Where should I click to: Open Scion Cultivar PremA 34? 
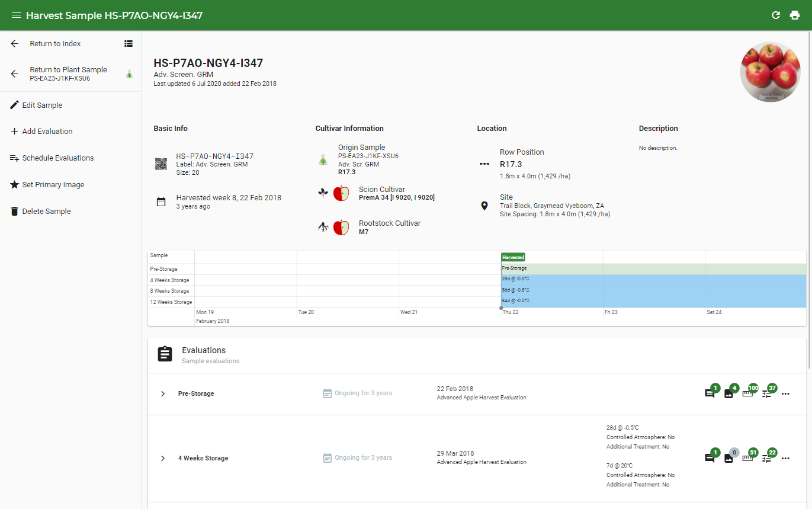[x=397, y=197]
